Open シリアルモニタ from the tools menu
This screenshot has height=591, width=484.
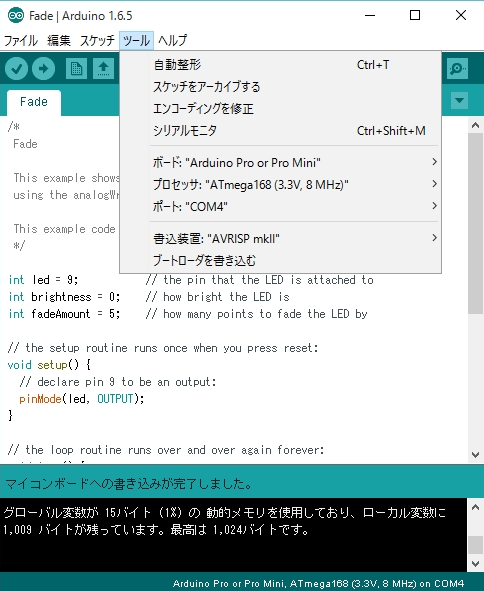[x=280, y=130]
